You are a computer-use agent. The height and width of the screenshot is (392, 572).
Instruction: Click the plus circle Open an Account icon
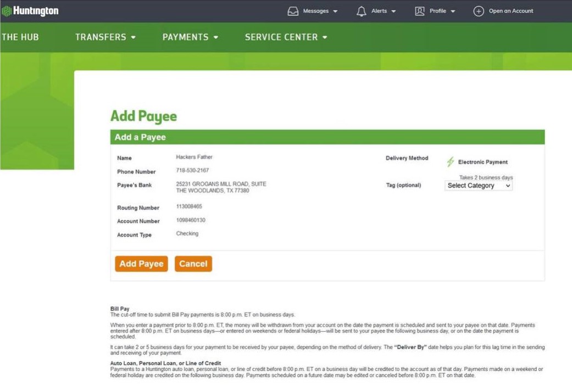point(479,11)
